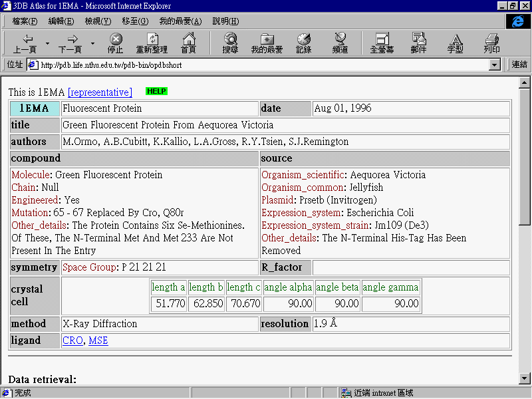Open the Search (搜尋) toolbar icon

[x=230, y=43]
